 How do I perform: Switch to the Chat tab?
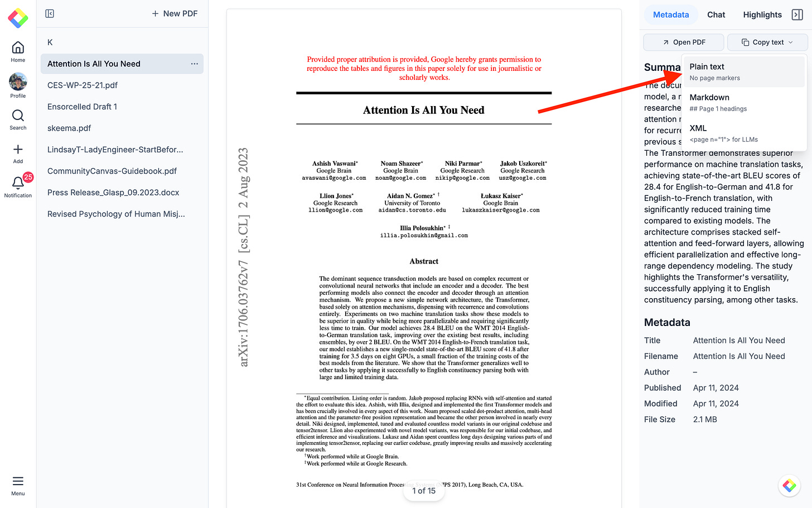(716, 15)
